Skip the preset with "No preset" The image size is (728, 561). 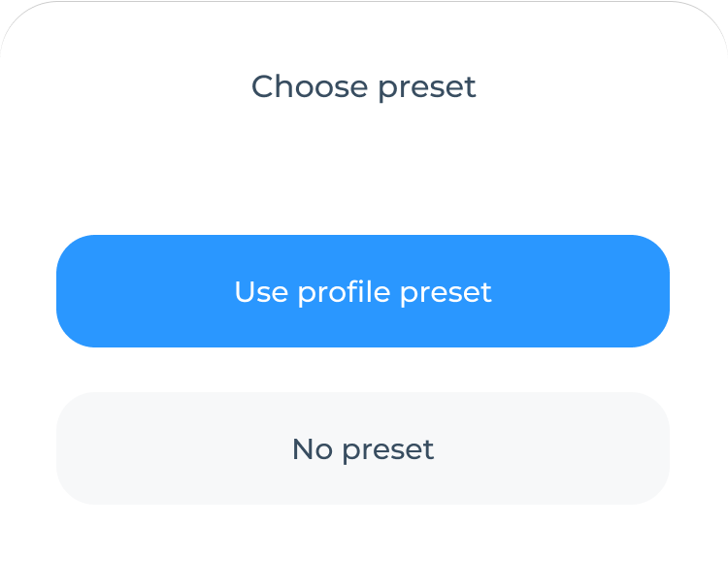[x=363, y=448]
